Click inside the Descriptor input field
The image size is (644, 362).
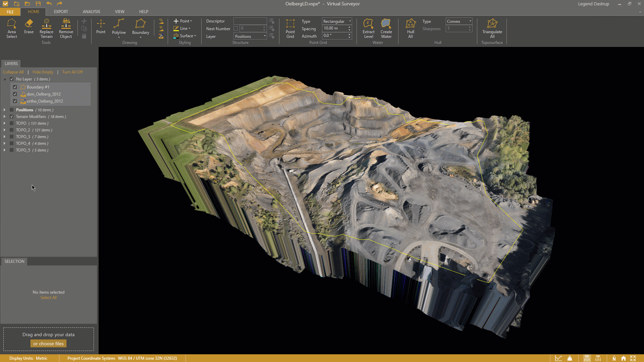pos(250,21)
